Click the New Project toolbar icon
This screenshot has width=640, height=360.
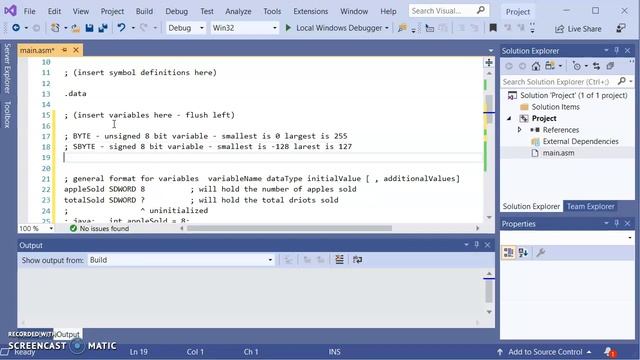click(55, 28)
